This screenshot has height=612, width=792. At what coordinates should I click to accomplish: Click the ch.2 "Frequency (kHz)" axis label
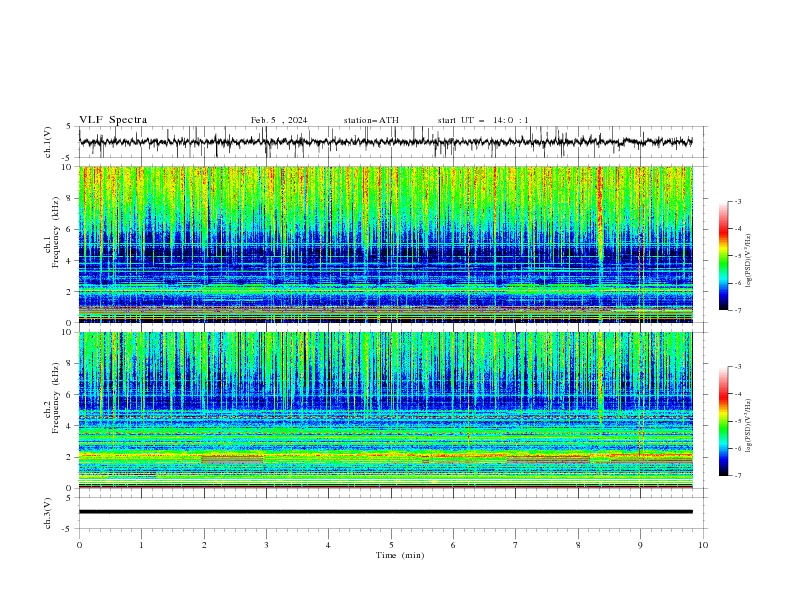point(56,398)
